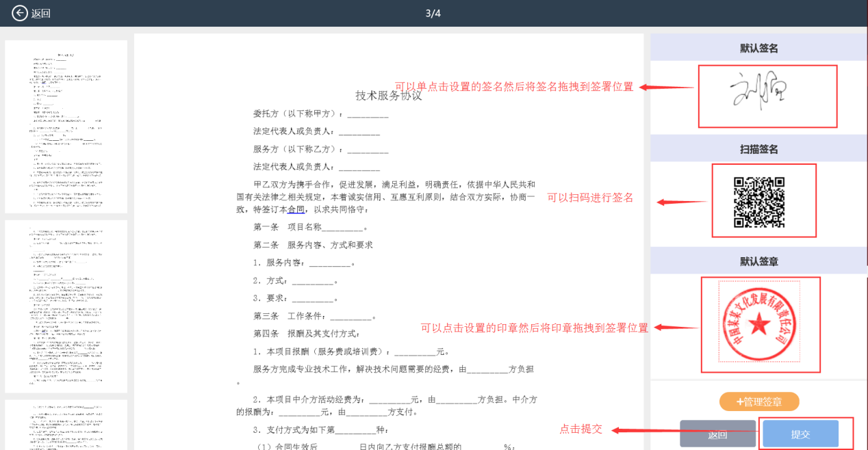Screen dimensions: 868x450
Task: Click the 默认签名 section header
Action: [x=758, y=48]
